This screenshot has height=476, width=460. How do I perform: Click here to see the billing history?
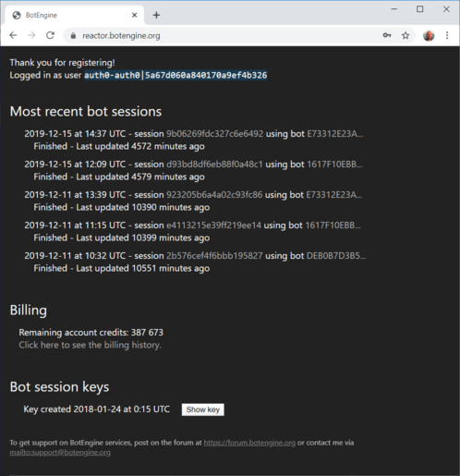click(90, 345)
